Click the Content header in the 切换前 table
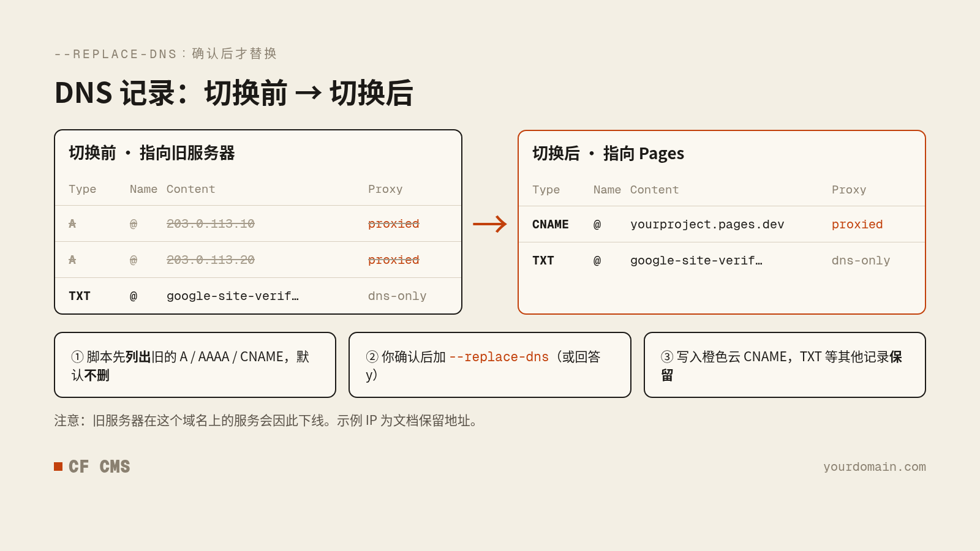This screenshot has width=980, height=551. (x=191, y=189)
